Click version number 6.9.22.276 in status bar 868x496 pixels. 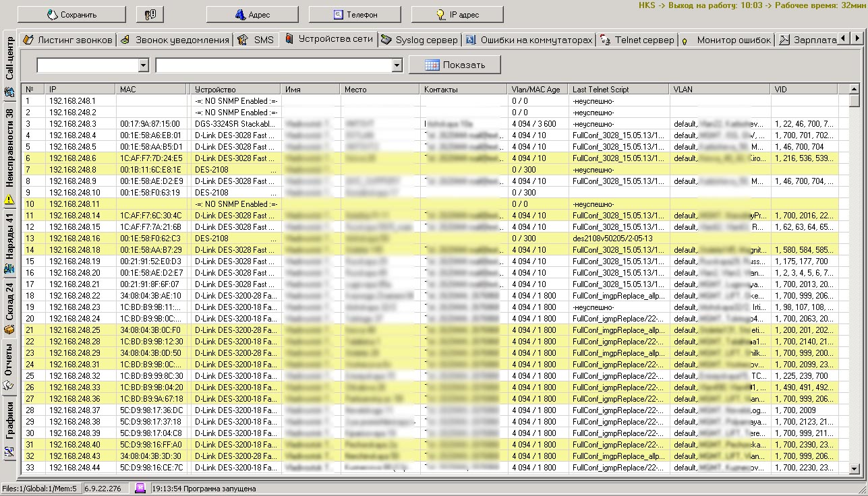coord(104,489)
